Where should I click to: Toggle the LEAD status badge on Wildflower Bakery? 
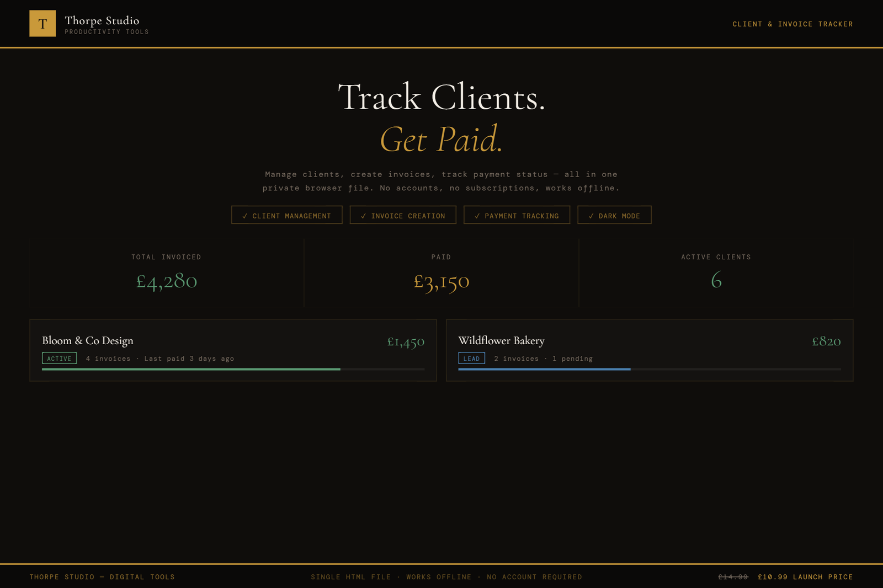(472, 358)
